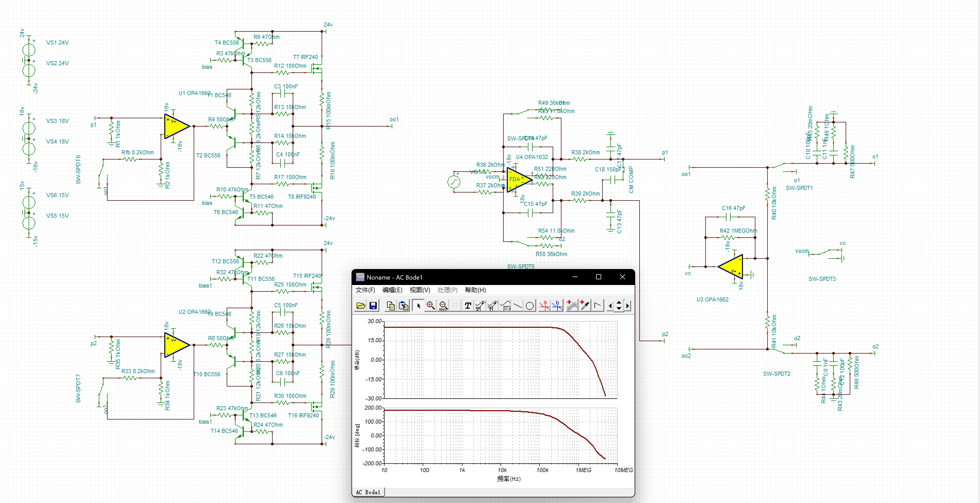Select the draw line tool
The height and width of the screenshot is (503, 980).
(517, 306)
